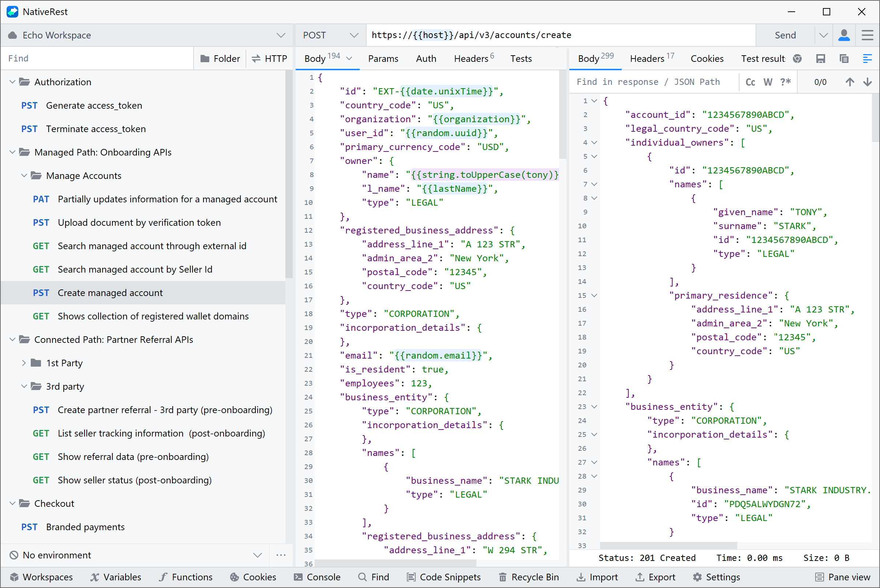Save the response body to a file
The width and height of the screenshot is (880, 588).
pyautogui.click(x=821, y=59)
